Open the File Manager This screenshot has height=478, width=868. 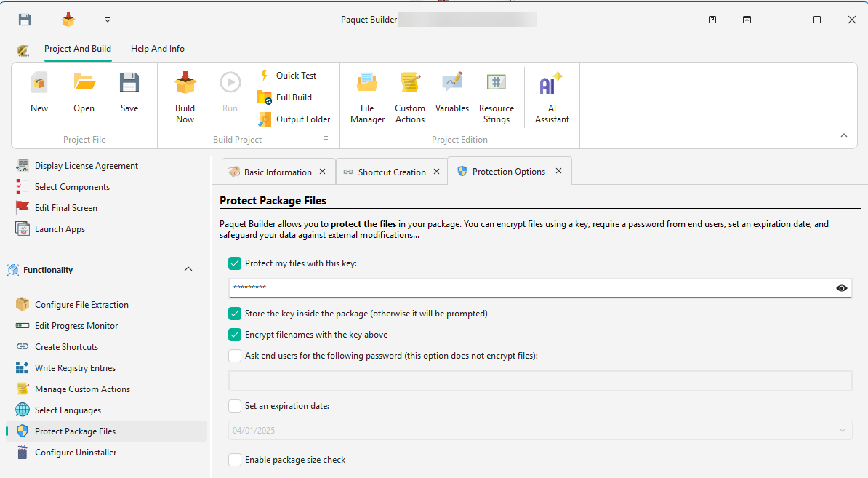click(367, 95)
